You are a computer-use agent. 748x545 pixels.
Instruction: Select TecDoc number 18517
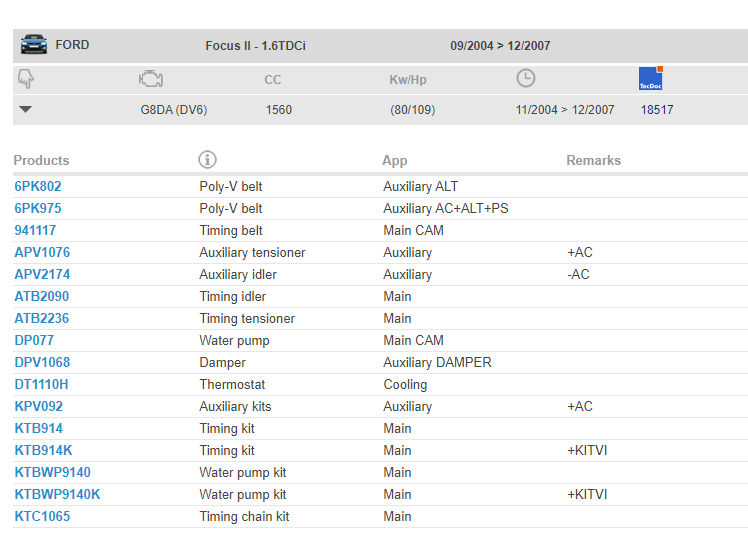point(657,110)
